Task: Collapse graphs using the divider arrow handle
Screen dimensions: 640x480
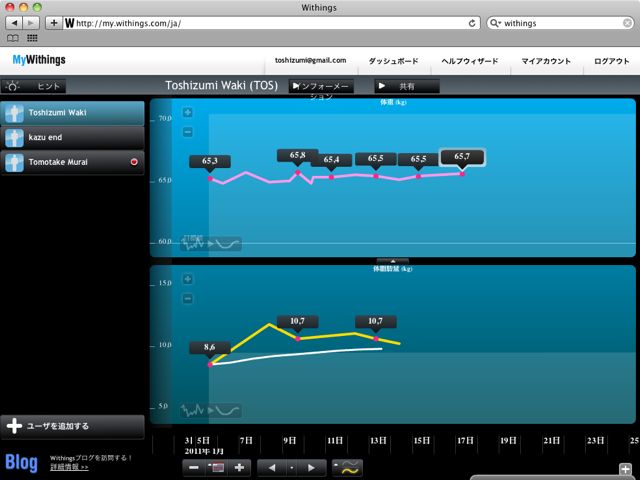Action: coord(393,261)
